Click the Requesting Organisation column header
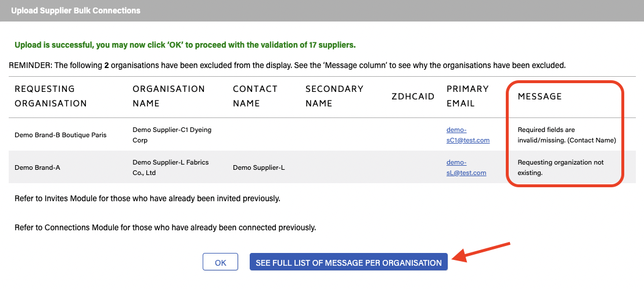Viewport: 644px width, 289px height. point(51,96)
